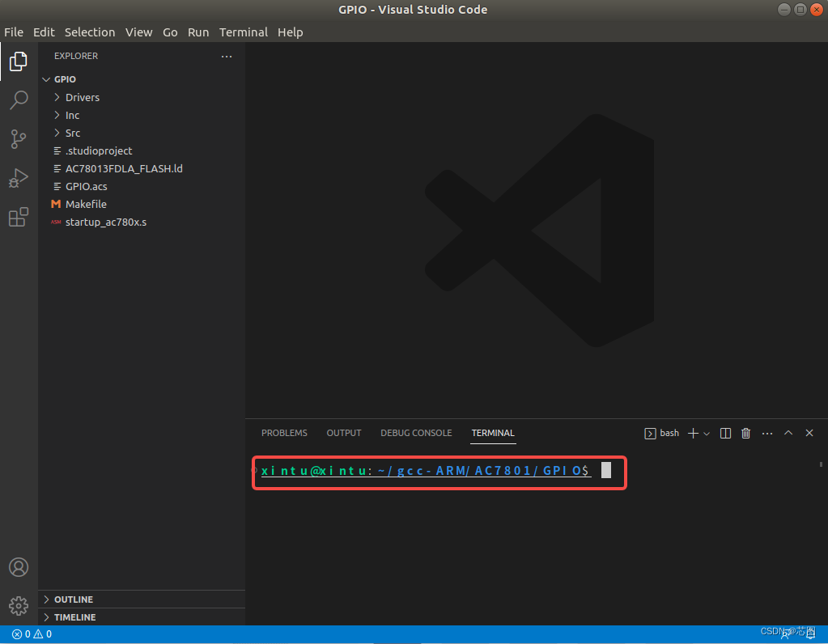
Task: Select the Makefile in Explorer
Action: pyautogui.click(x=85, y=204)
